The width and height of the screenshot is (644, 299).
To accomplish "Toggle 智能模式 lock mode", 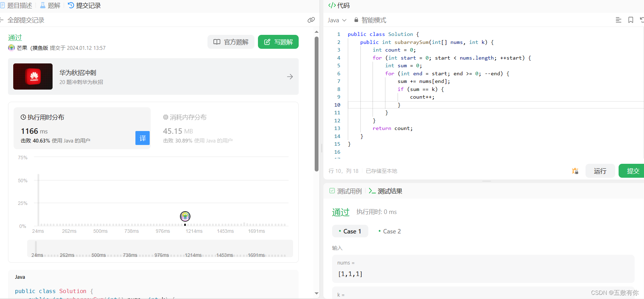I will pos(370,20).
